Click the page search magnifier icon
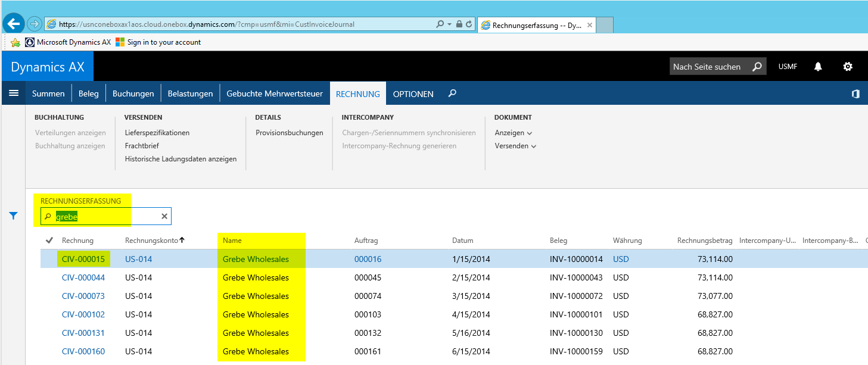 (x=757, y=67)
